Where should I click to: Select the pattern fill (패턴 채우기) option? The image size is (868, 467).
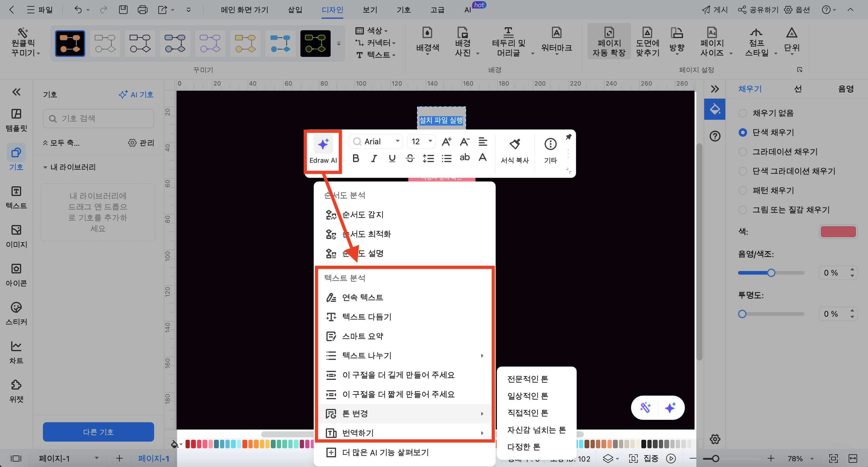743,191
